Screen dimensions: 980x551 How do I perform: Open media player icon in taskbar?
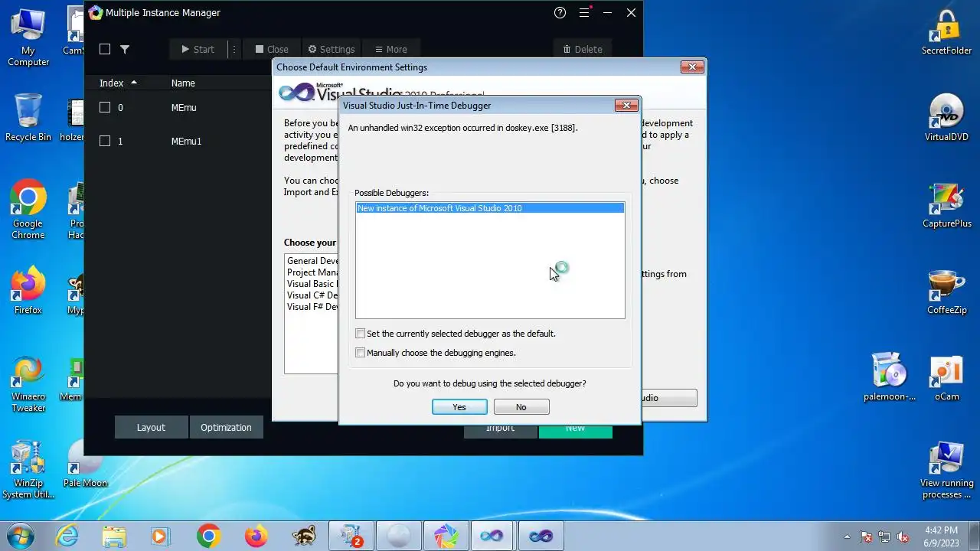161,536
